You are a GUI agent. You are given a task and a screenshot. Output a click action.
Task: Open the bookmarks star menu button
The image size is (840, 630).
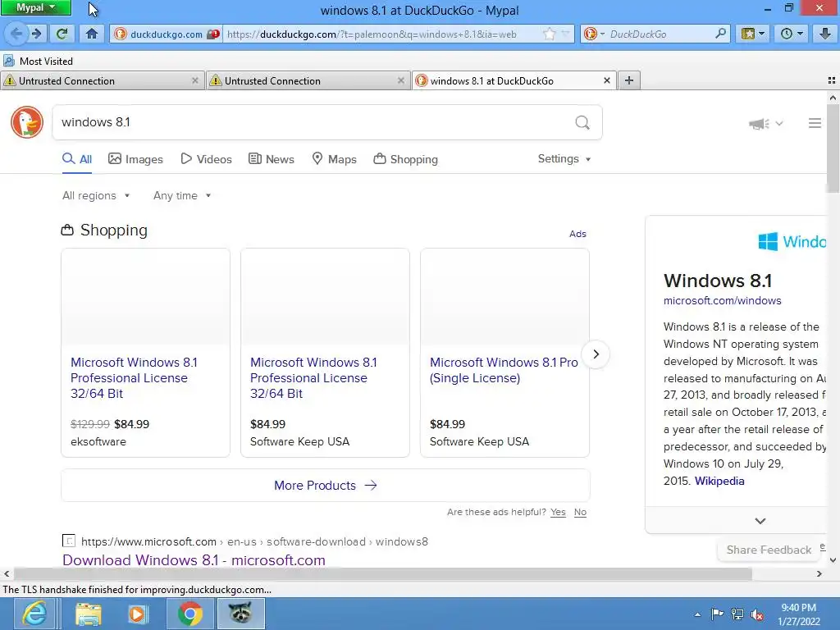753,34
